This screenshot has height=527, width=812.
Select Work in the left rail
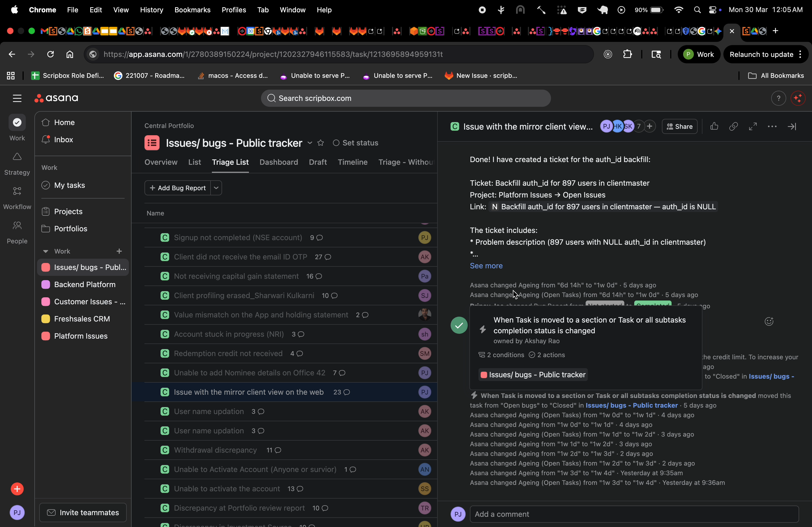(x=17, y=129)
